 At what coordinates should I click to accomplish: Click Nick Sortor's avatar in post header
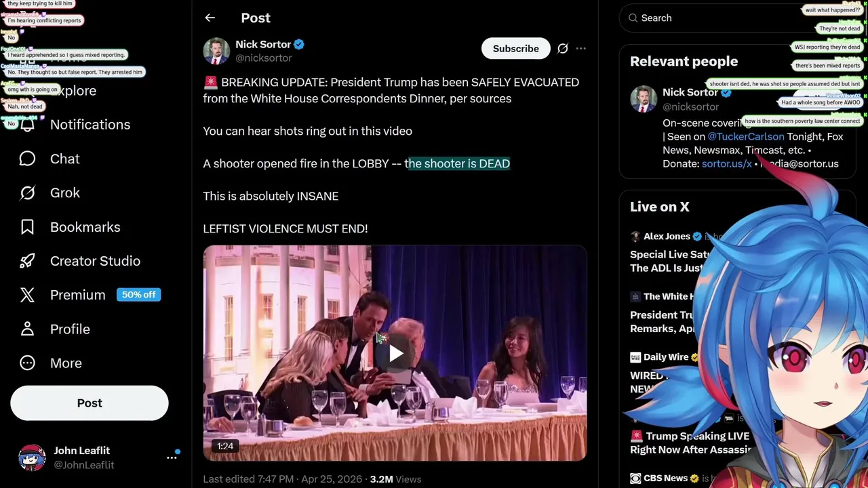[x=216, y=51]
